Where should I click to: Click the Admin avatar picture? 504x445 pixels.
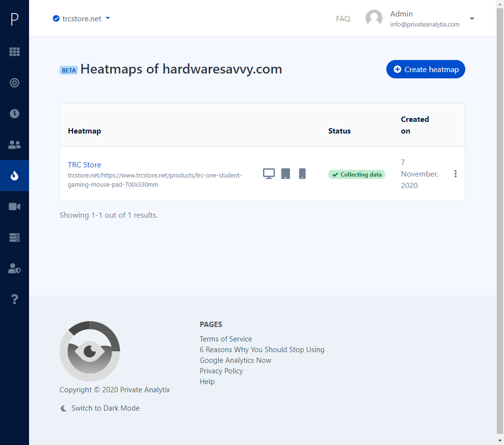(x=374, y=18)
